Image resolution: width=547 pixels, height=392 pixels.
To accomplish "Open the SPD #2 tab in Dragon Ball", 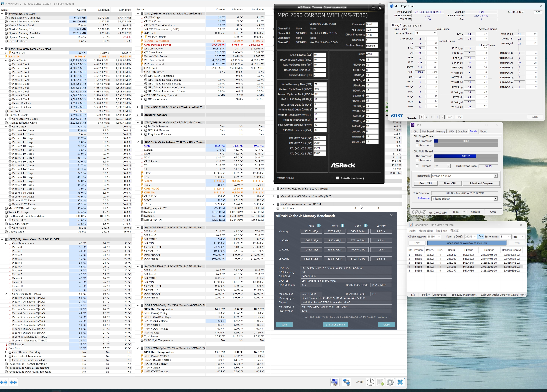I will 406,26.
